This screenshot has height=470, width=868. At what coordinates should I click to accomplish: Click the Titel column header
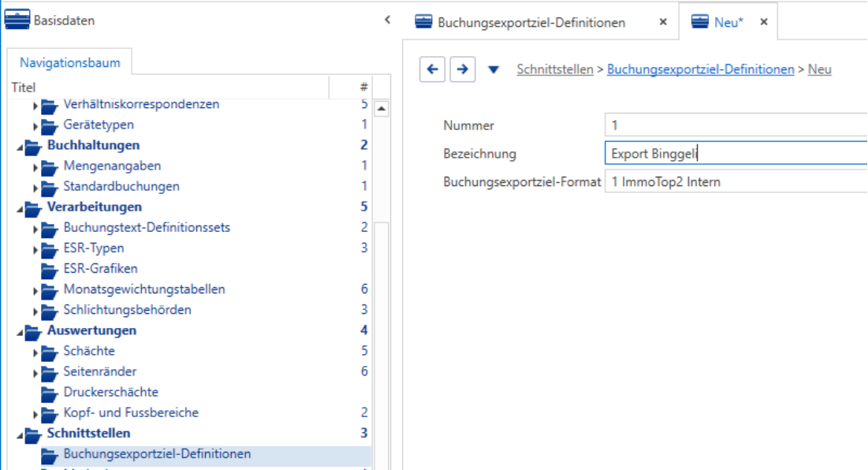pyautogui.click(x=169, y=88)
